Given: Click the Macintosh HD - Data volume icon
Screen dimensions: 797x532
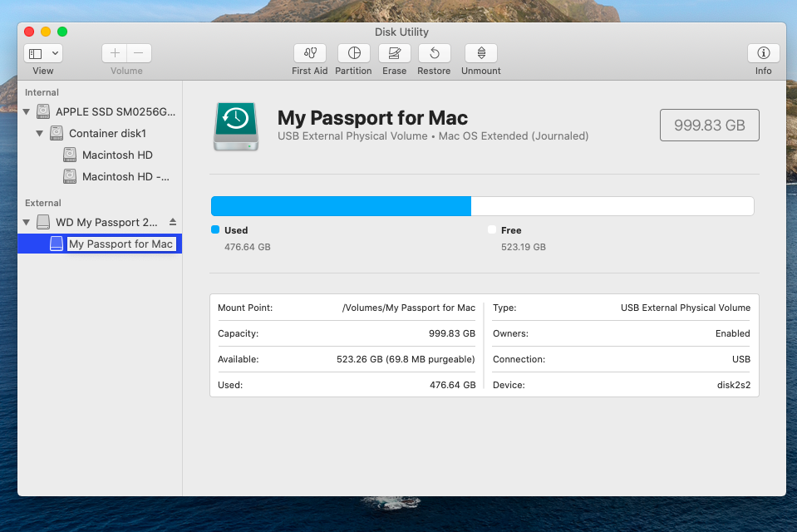Looking at the screenshot, I should click(70, 176).
